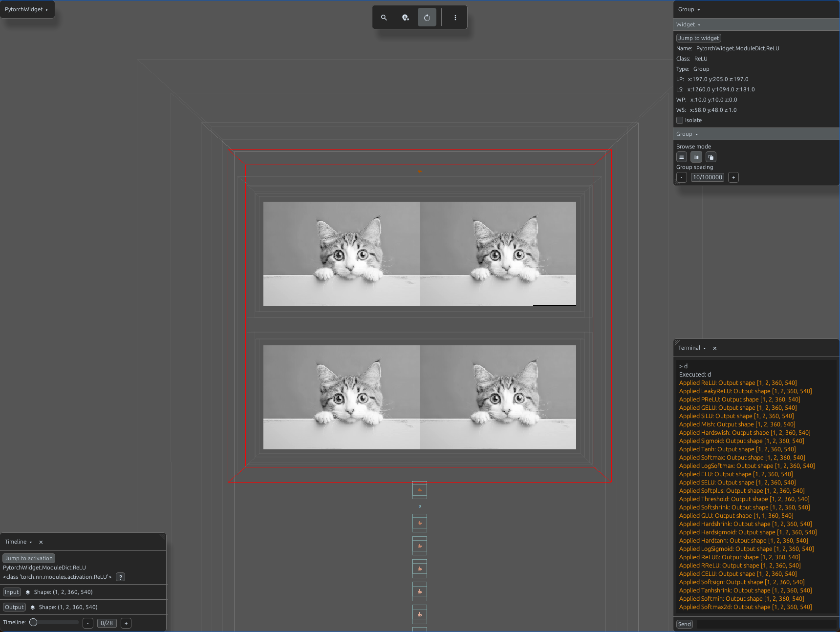840x632 pixels.
Task: Click the Timeline slider track
Action: tap(54, 622)
